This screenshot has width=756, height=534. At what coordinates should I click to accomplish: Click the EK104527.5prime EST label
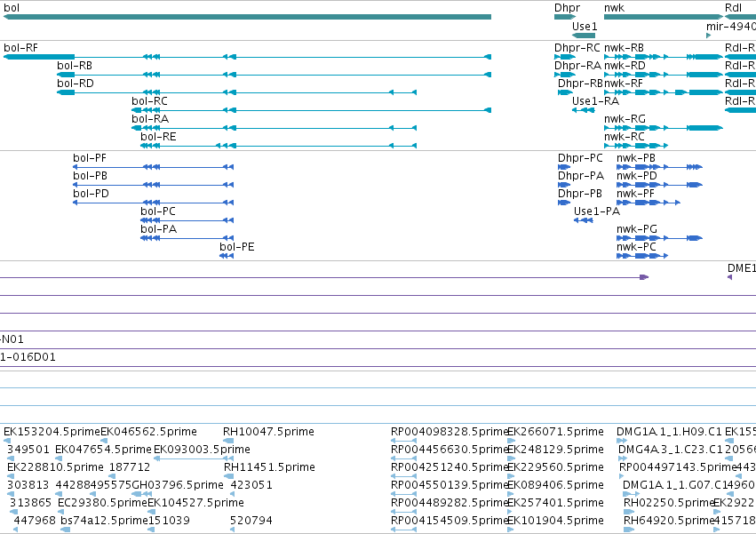tap(195, 503)
